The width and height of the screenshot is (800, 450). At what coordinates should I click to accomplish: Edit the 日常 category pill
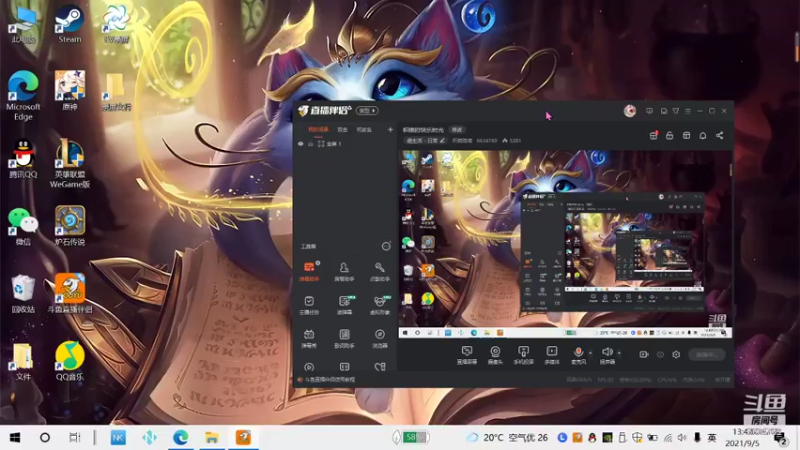(425, 140)
